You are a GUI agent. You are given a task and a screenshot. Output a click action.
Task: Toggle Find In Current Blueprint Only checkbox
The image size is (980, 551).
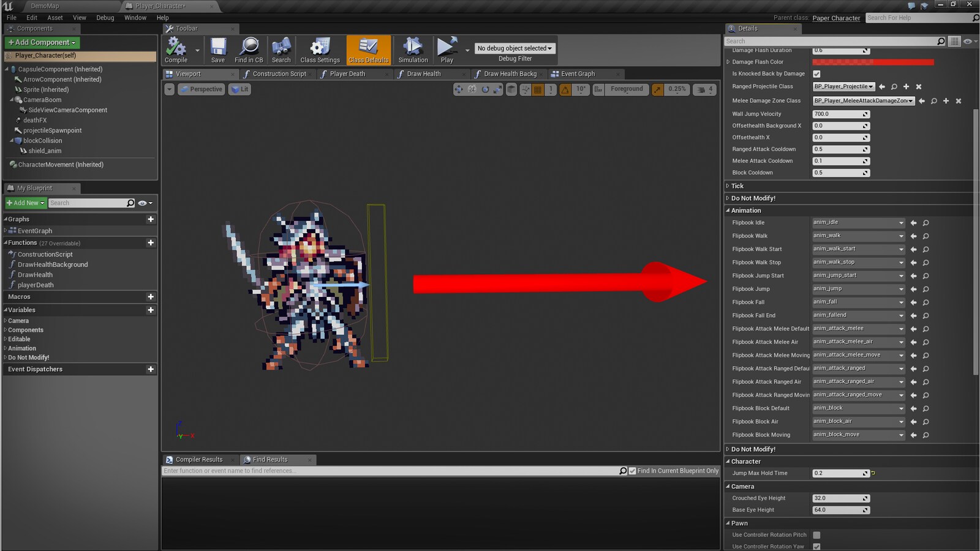coord(633,471)
